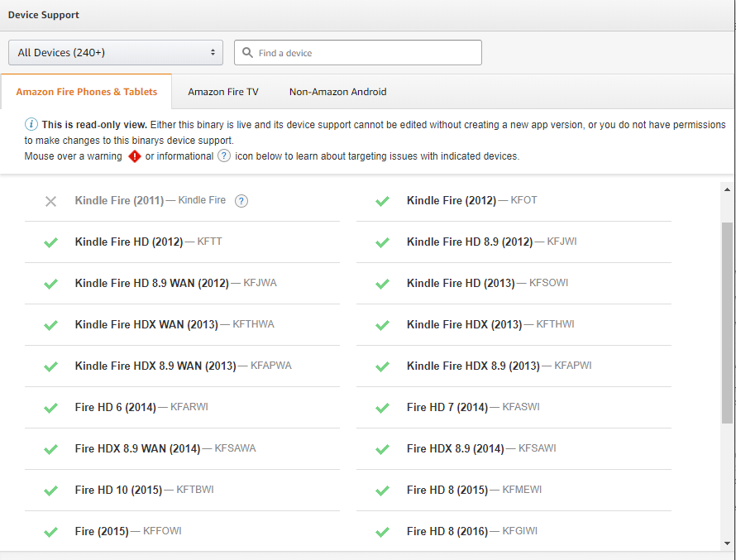The width and height of the screenshot is (736, 560).
Task: Click the magnifier icon in search box
Action: click(x=247, y=53)
